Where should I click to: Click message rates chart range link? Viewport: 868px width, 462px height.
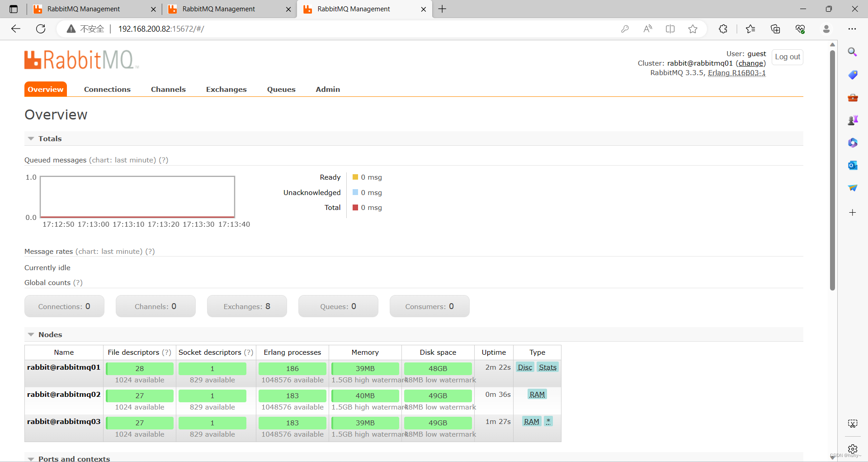(x=109, y=252)
